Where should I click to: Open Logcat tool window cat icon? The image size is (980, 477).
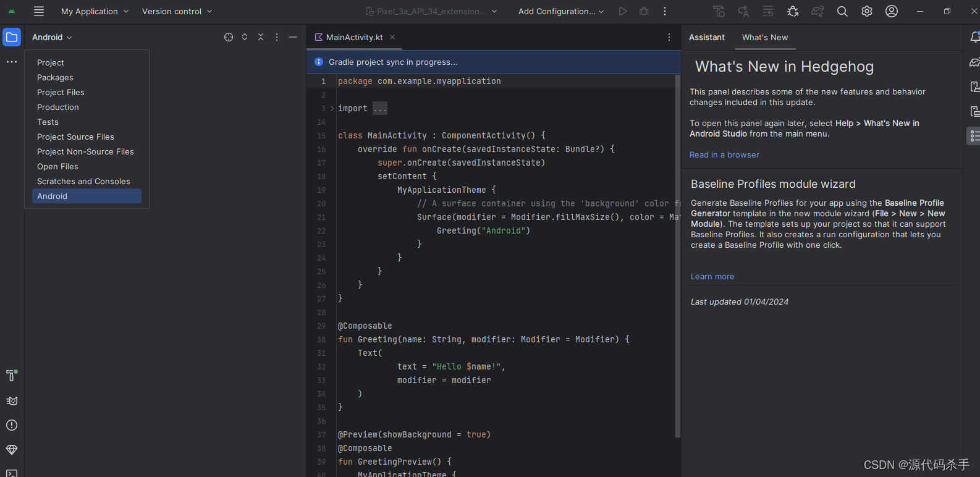pos(12,400)
